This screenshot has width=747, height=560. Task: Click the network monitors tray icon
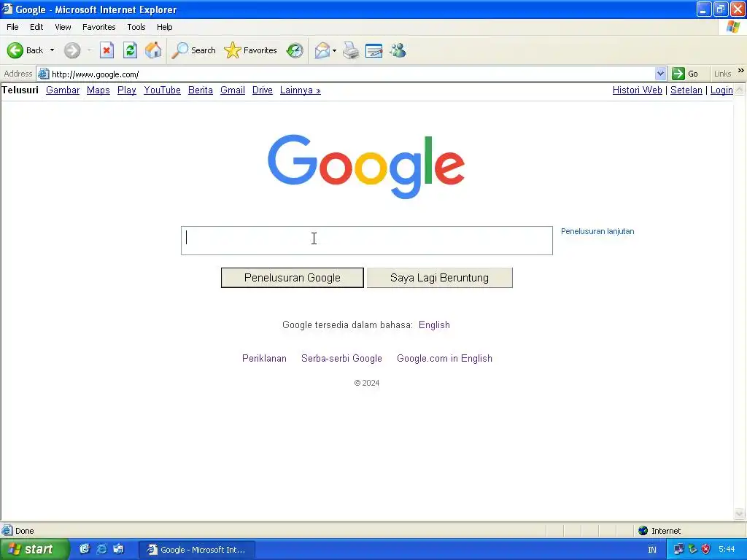(678, 549)
